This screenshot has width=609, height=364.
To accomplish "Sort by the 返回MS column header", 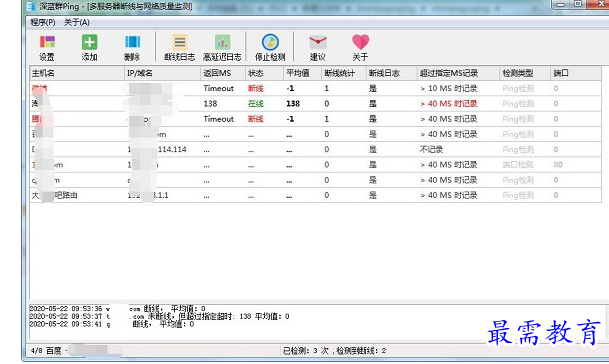I will (223, 73).
